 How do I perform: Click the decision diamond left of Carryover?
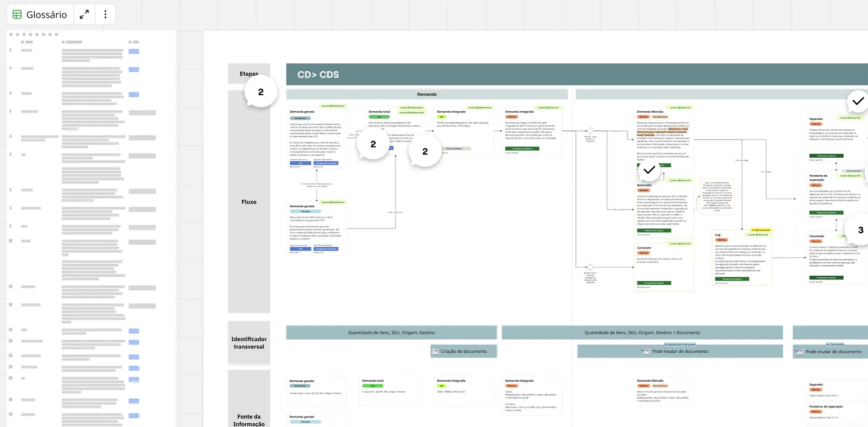[590, 267]
